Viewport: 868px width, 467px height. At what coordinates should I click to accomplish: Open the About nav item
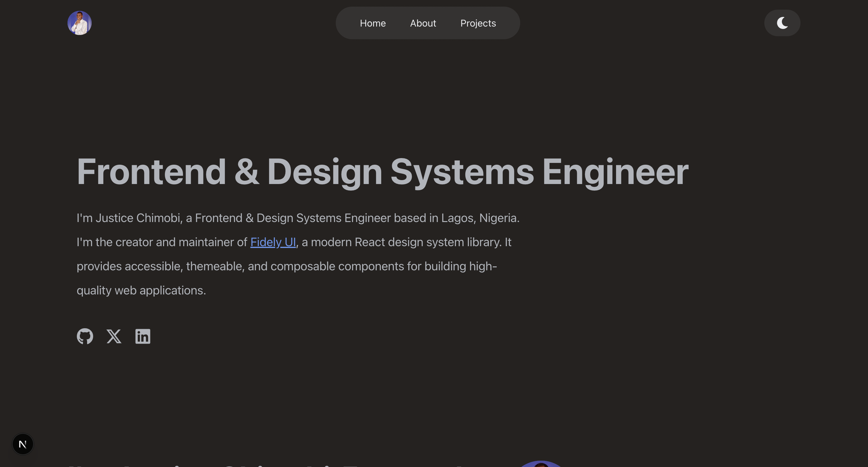[423, 23]
